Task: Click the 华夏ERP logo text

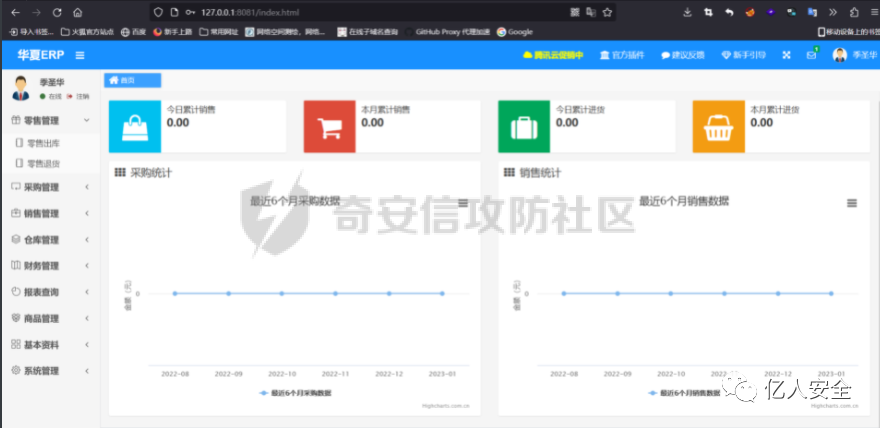Action: (40, 55)
